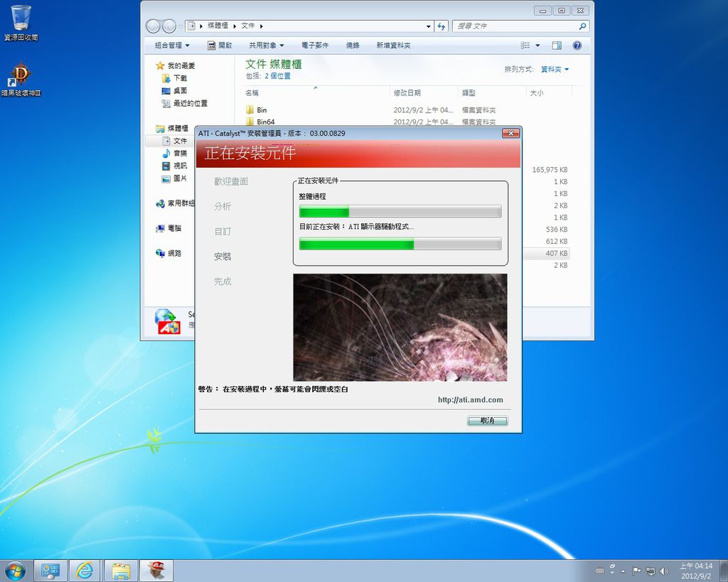This screenshot has height=582, width=728.
Task: Click the Explorer help question-mark icon
Action: tap(577, 45)
